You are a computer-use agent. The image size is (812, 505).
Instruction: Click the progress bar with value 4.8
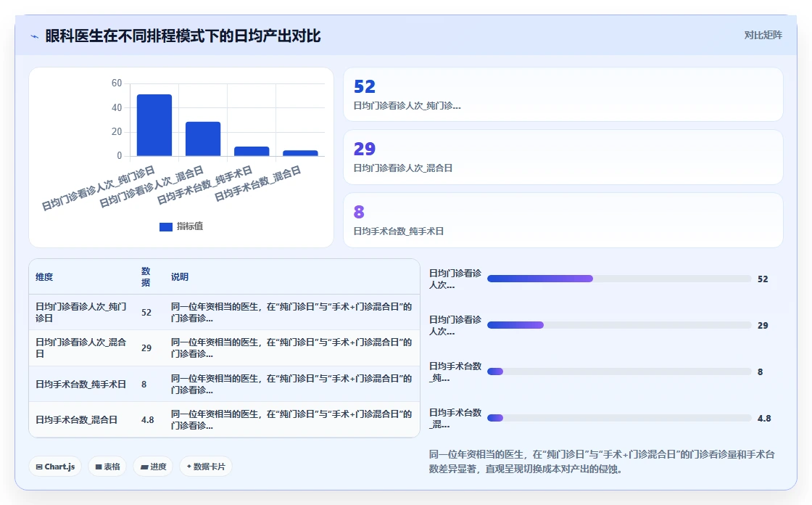click(619, 418)
